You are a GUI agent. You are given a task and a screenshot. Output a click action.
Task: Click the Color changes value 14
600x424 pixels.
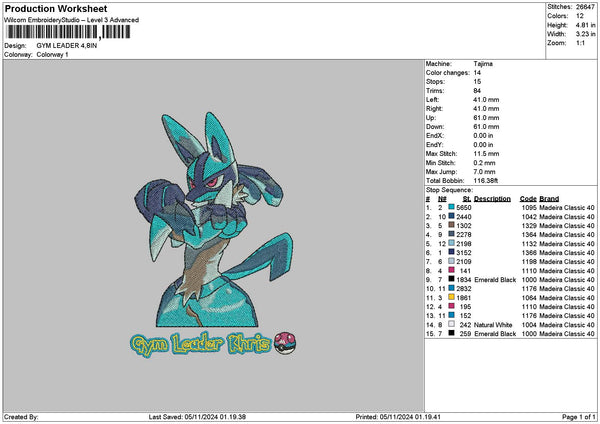(477, 73)
